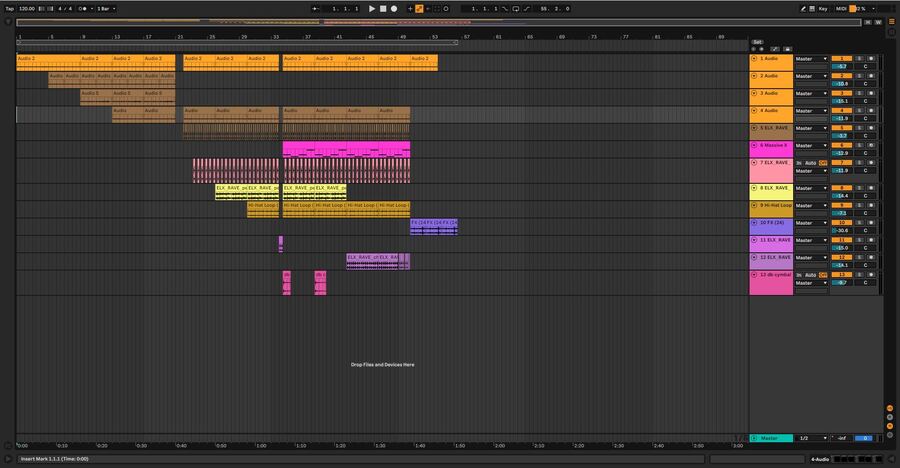
Task: Select the first FX (24) purple clip
Action: tap(418, 227)
